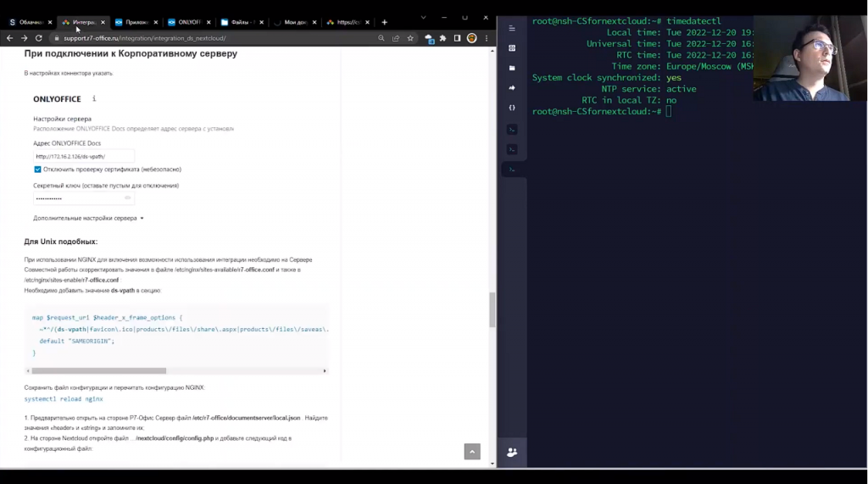868x484 pixels.
Task: Click the scroll-to-top arrow button
Action: click(472, 452)
